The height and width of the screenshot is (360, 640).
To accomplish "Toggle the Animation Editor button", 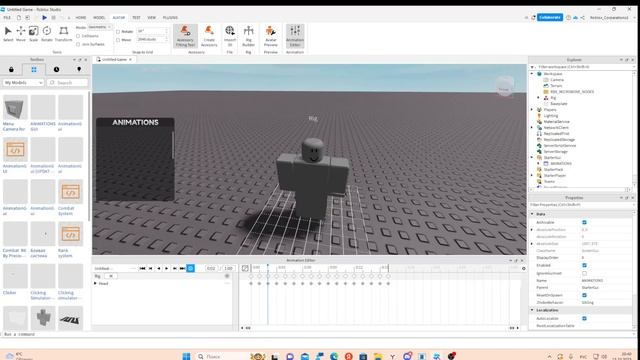I will [x=295, y=36].
